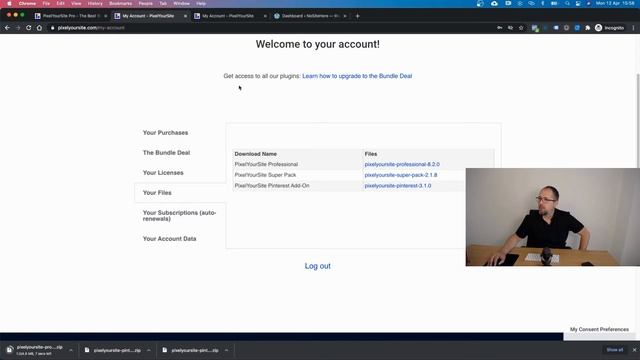Click the browser forward arrow

click(x=18, y=28)
